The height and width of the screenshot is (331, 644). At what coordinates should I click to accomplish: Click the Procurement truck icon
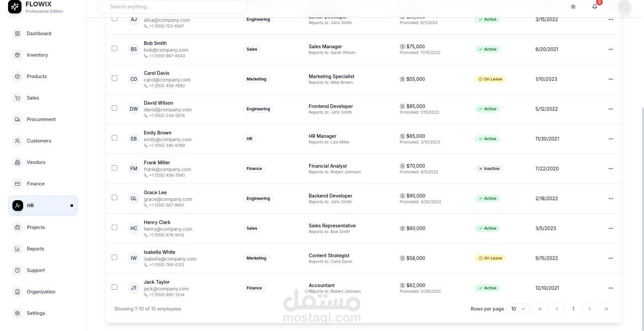18,119
